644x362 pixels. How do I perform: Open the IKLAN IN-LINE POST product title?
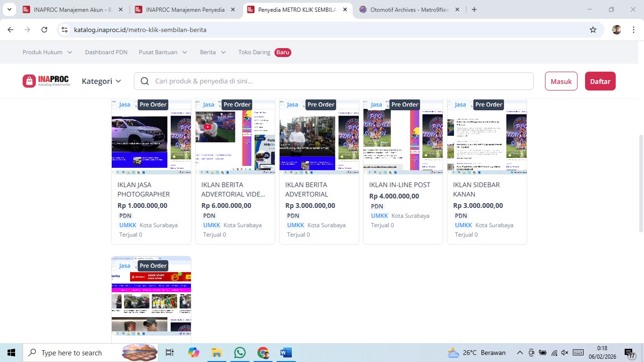(400, 185)
